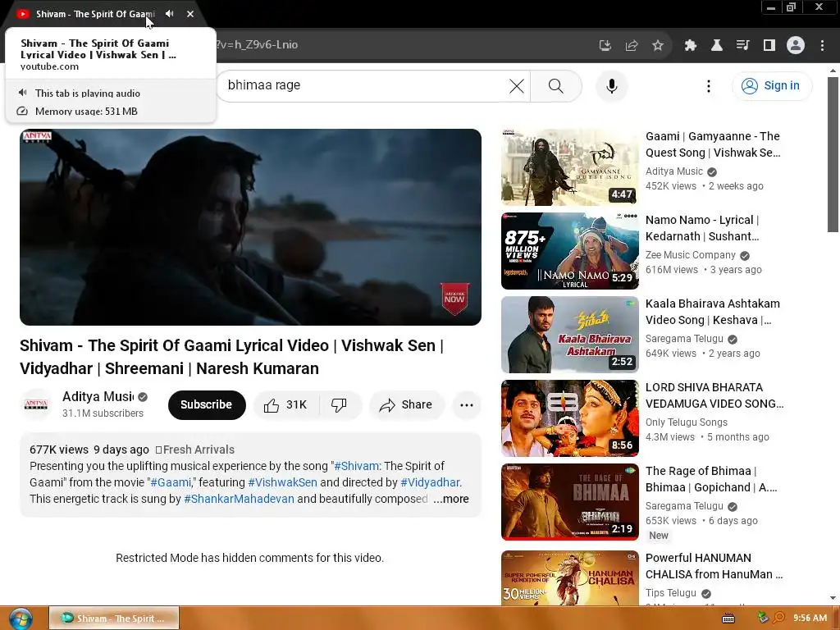
Task: Open title 'LORD SHIVA BHARATA VEDAMUGA VIDEO SONG'
Action: coord(714,395)
